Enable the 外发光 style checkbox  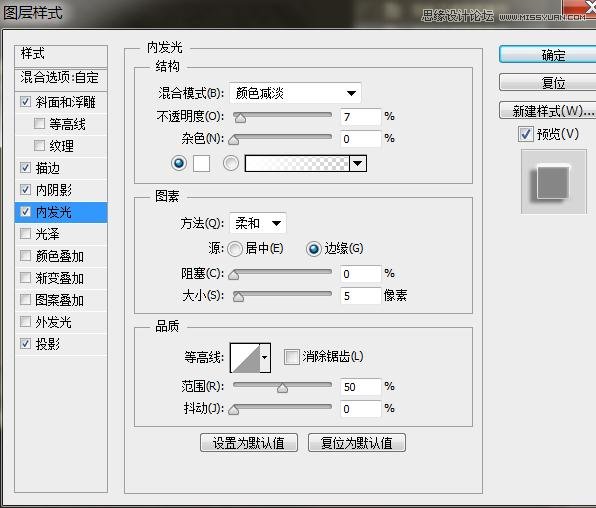coord(25,322)
